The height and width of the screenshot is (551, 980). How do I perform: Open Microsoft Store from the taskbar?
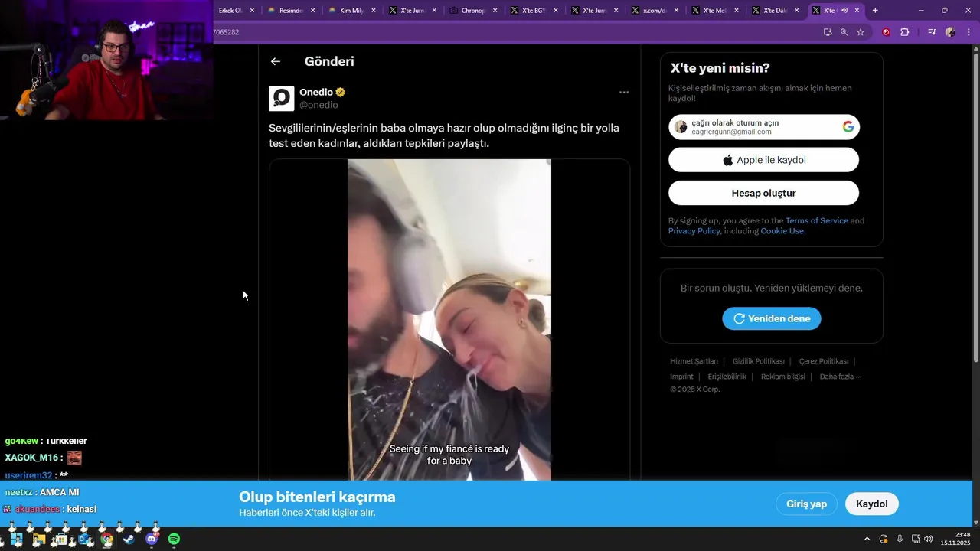click(x=61, y=540)
